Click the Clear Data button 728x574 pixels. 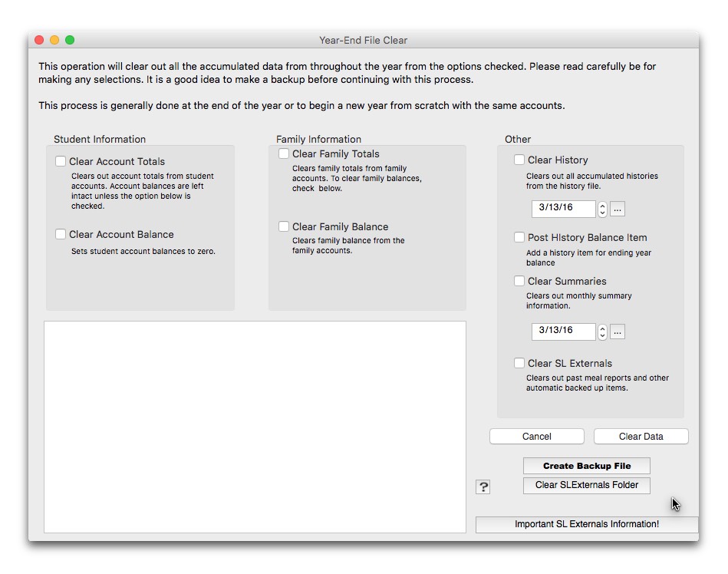click(641, 437)
